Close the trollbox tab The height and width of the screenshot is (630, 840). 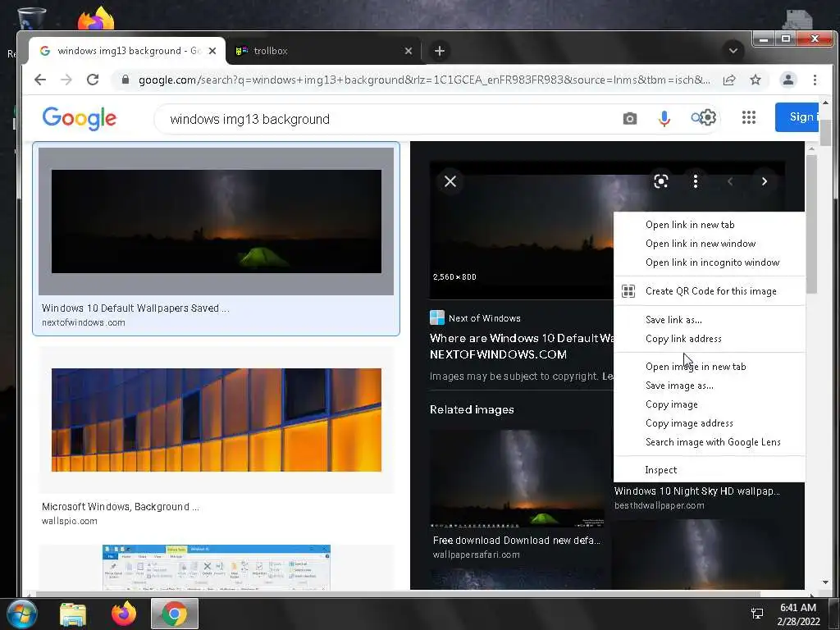409,51
